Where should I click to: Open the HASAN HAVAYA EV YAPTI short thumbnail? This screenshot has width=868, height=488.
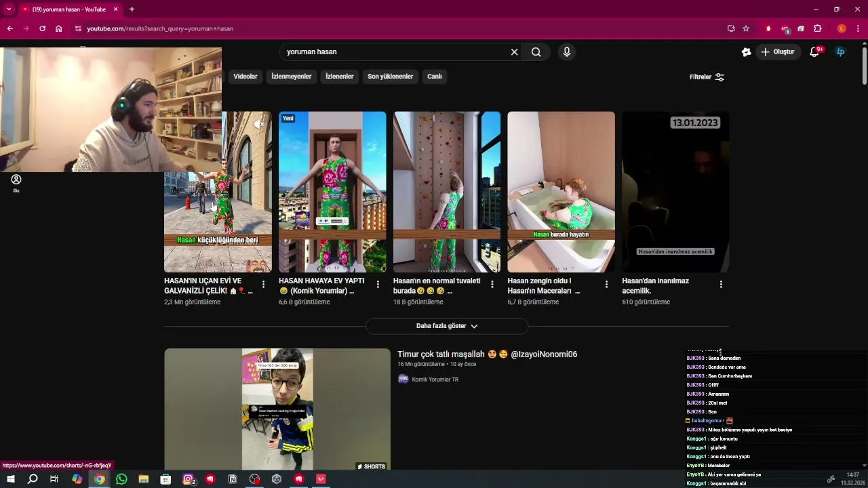(332, 192)
